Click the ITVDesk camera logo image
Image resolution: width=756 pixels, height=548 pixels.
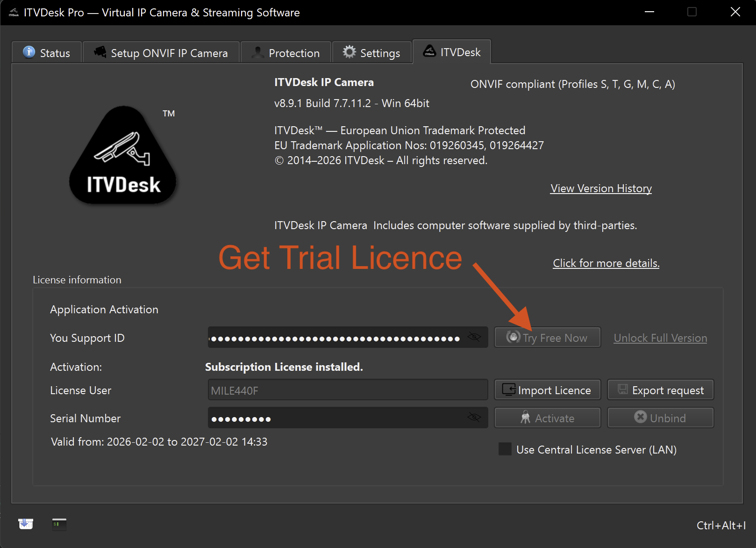point(123,156)
